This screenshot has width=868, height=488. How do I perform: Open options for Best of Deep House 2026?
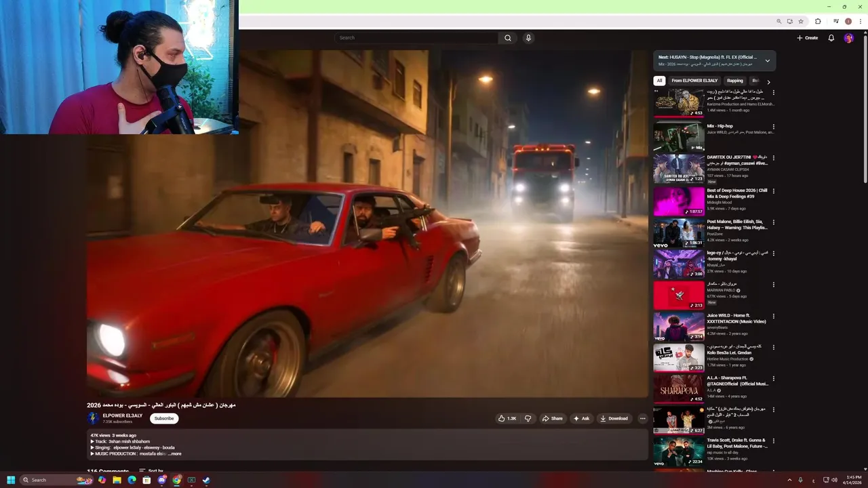[x=773, y=191]
